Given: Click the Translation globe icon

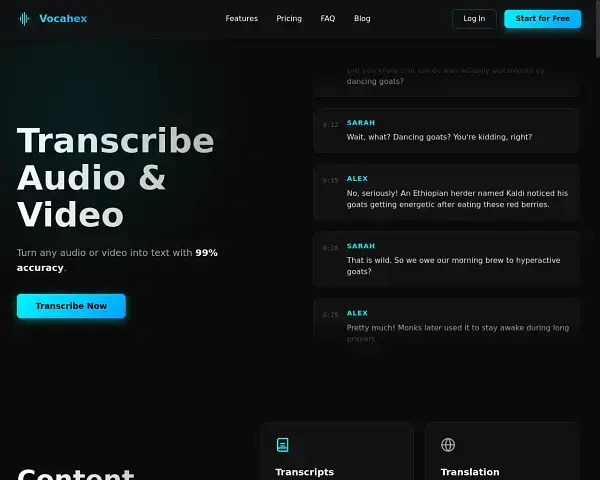Looking at the screenshot, I should coord(448,445).
